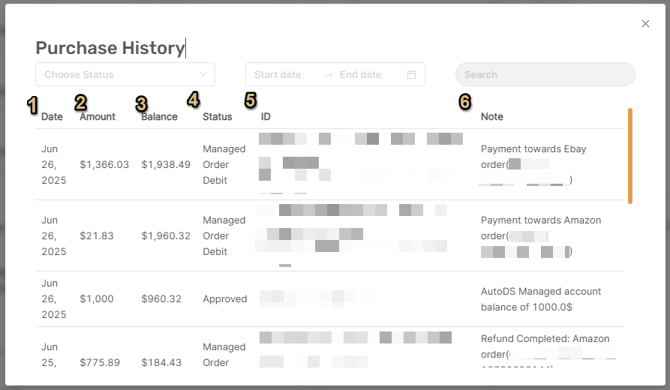Viewport: 670px width, 390px height.
Task: Select the Payment towards Amazon order note
Action: [541, 236]
